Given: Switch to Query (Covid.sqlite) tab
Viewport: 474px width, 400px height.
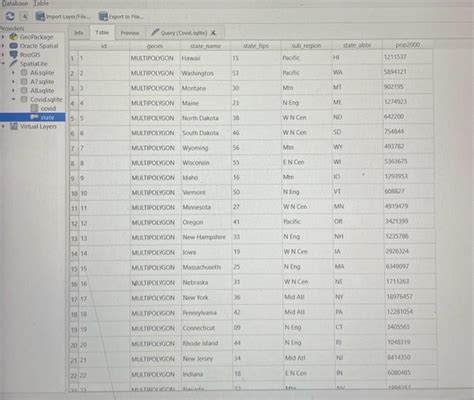Looking at the screenshot, I should pos(184,33).
